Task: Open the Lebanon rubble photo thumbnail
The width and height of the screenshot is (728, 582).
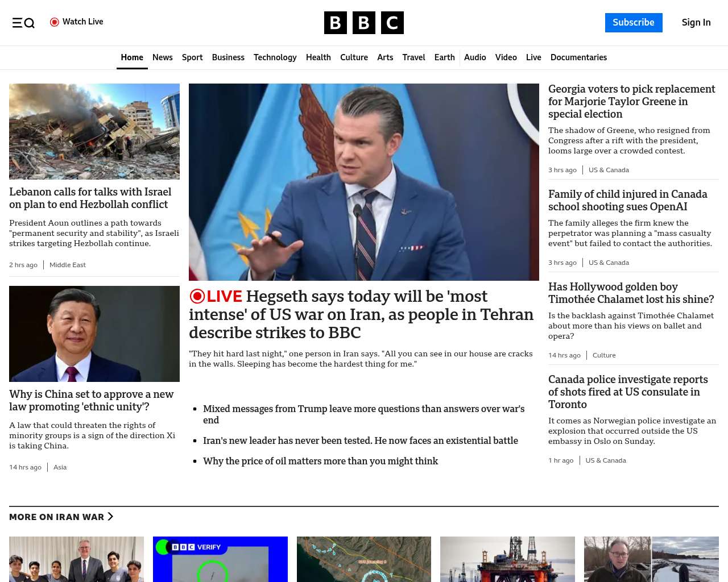Action: (94, 131)
